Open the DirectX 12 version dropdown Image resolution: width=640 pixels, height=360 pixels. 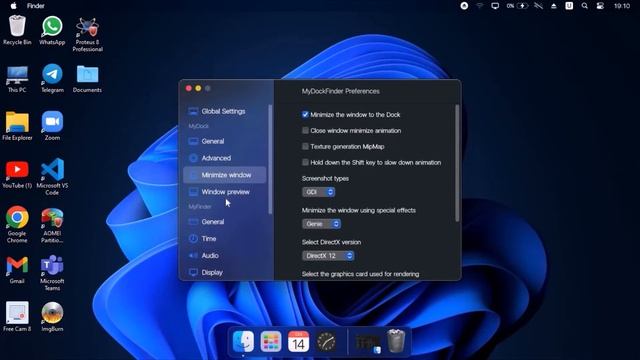[328, 256]
